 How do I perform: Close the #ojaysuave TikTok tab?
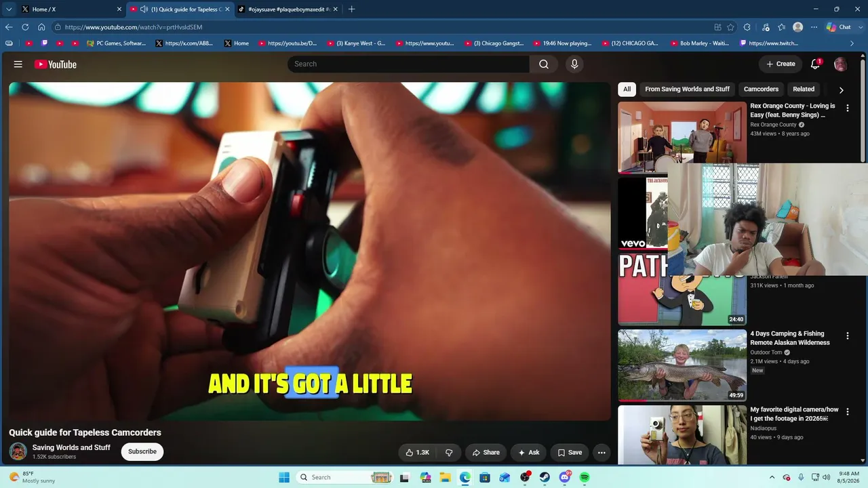tap(335, 9)
